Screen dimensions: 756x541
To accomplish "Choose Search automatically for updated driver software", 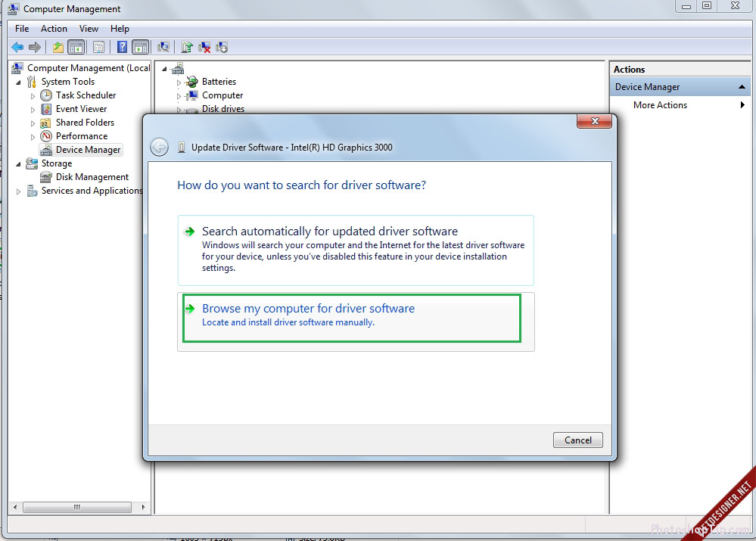I will click(x=356, y=250).
